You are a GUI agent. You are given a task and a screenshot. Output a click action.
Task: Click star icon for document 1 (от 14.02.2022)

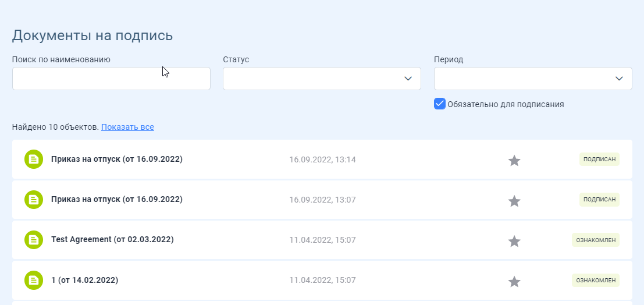[x=514, y=282]
